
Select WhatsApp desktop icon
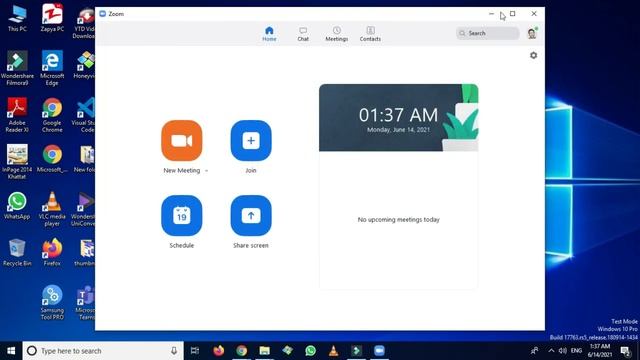point(17,206)
